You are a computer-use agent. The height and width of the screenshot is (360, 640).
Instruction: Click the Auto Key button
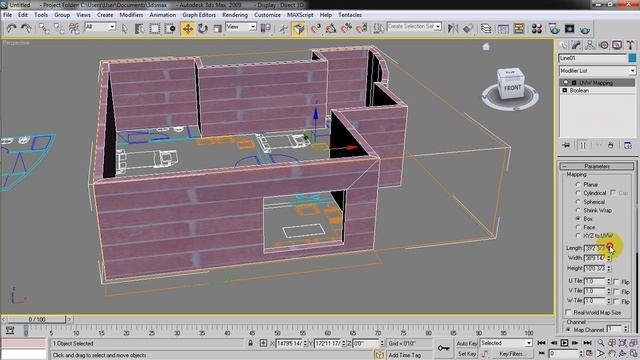pos(467,344)
